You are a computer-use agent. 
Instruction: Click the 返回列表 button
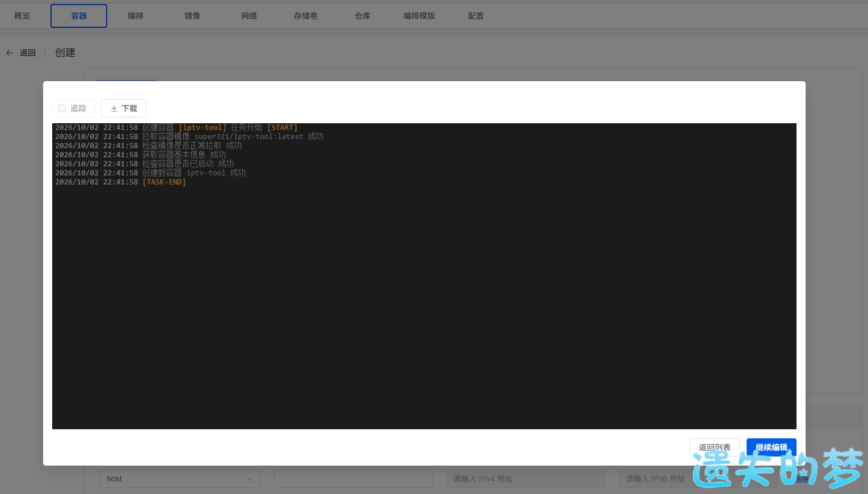(714, 447)
